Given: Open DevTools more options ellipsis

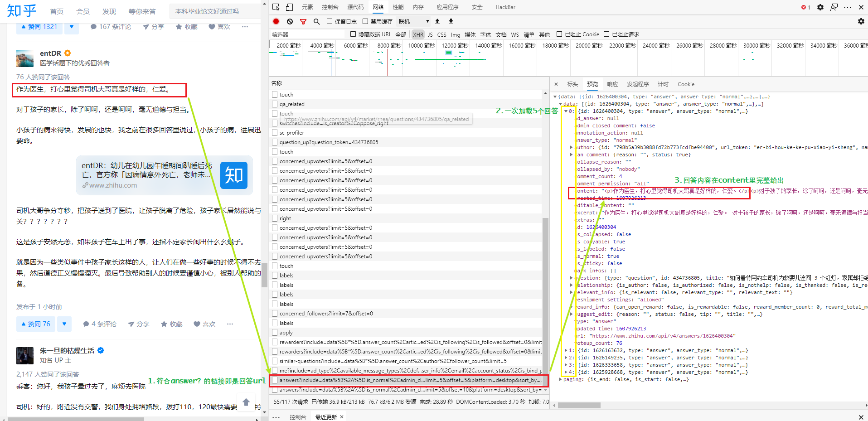Looking at the screenshot, I should (x=847, y=7).
